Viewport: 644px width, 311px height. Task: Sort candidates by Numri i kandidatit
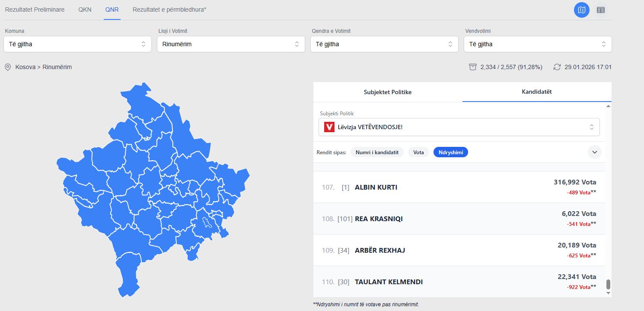click(377, 152)
